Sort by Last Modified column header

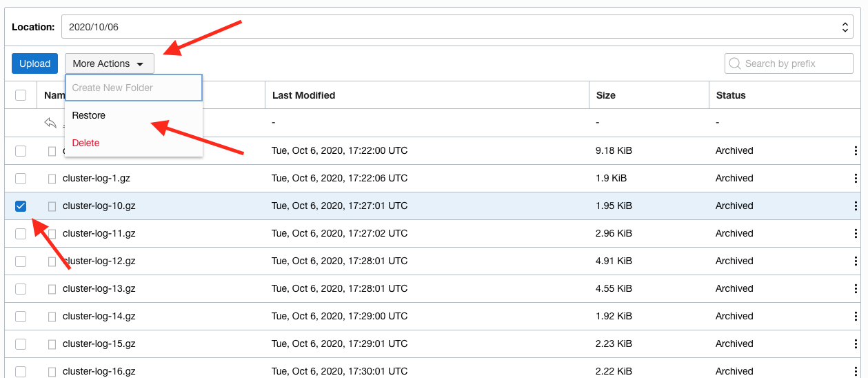303,95
